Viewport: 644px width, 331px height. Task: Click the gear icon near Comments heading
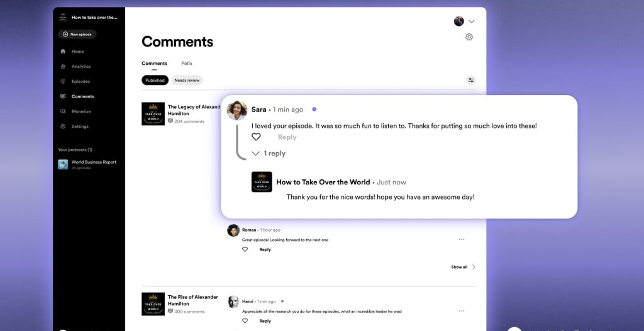[x=469, y=37]
